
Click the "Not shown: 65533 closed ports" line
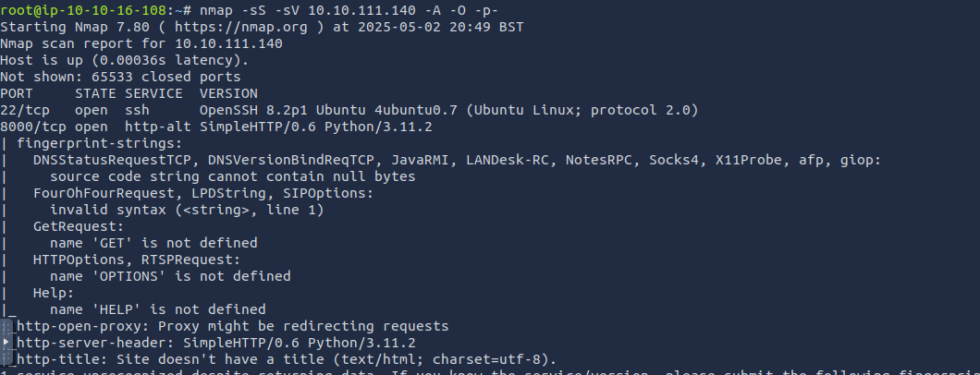(120, 77)
